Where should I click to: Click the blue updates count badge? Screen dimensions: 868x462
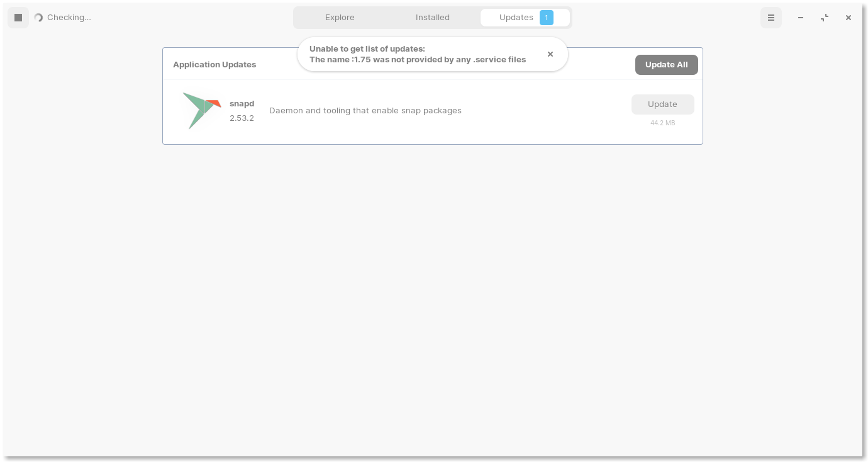click(547, 18)
